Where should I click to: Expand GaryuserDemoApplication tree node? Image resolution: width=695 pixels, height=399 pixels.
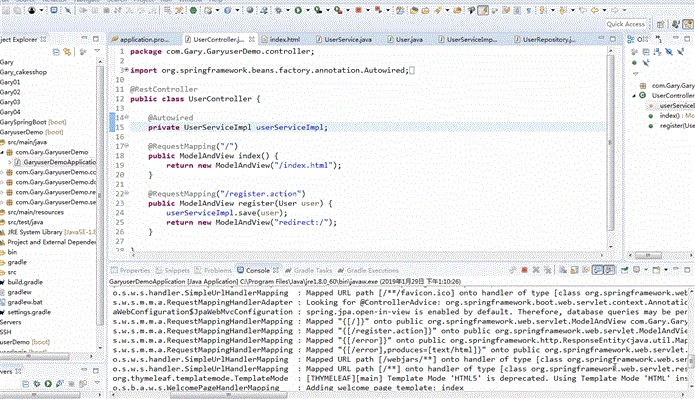click(10, 162)
